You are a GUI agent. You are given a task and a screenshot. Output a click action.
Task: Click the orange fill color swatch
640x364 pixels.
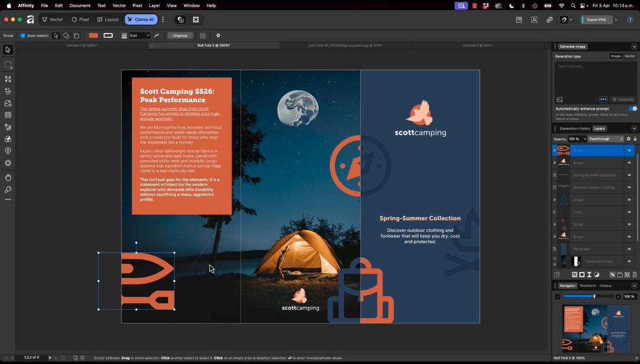point(93,35)
